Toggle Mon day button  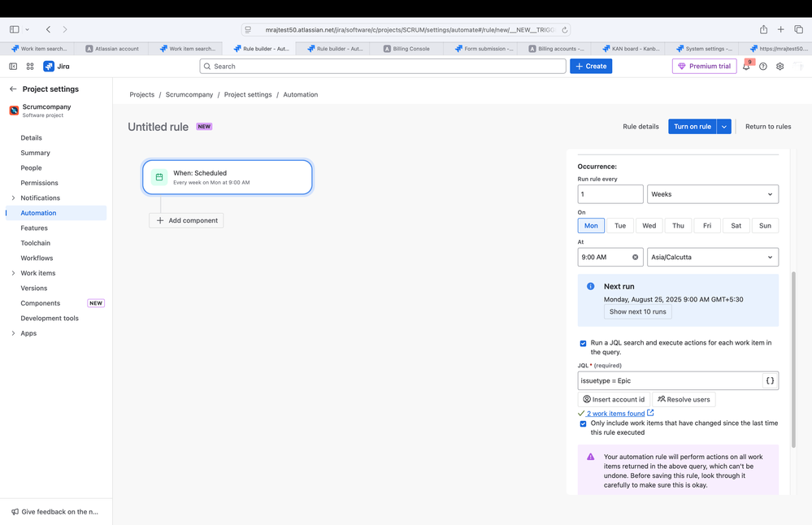591,226
